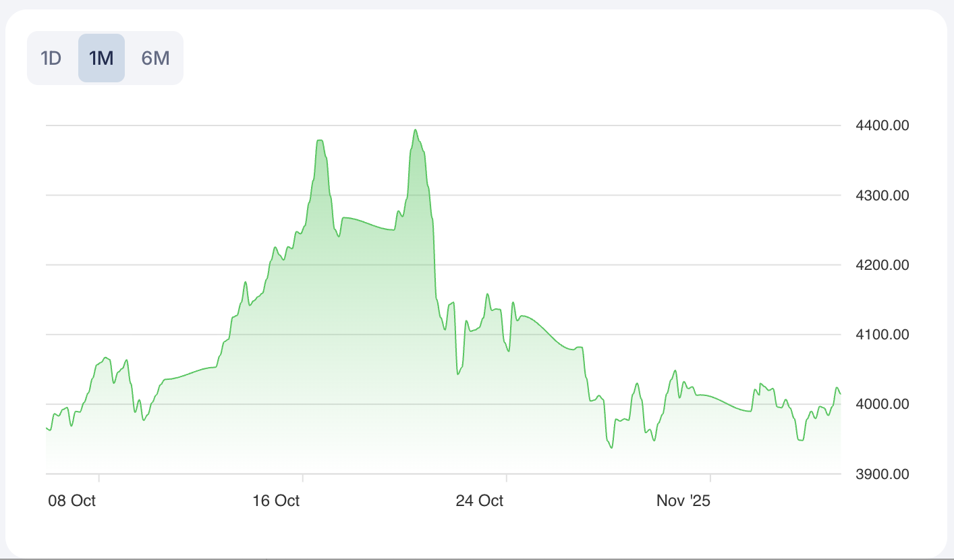Click the 24 Oct date label
954x560 pixels.
[x=480, y=501]
